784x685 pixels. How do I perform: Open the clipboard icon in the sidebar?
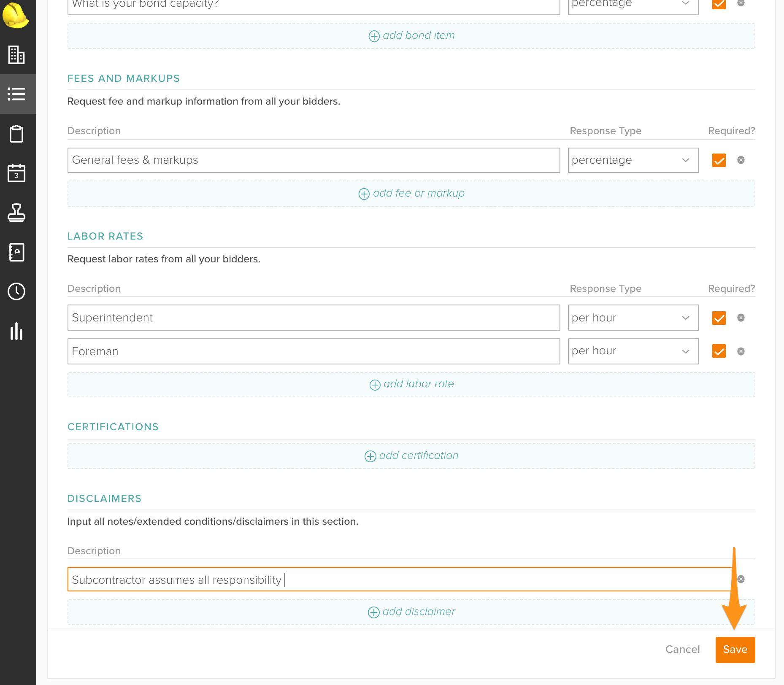[17, 134]
